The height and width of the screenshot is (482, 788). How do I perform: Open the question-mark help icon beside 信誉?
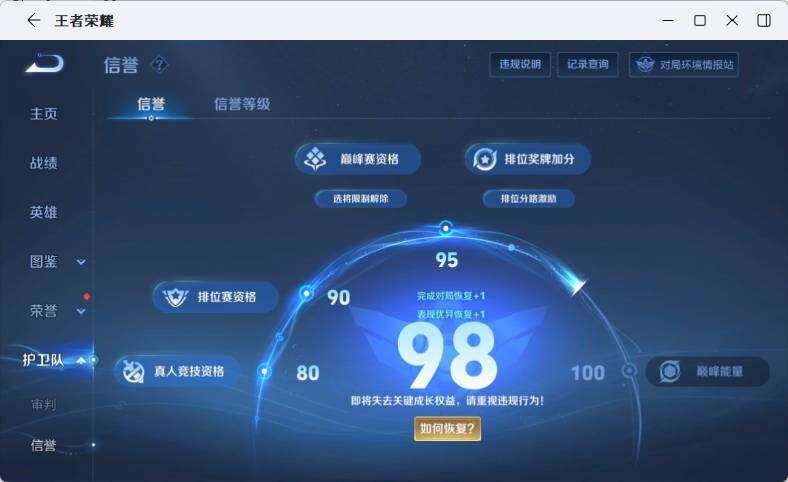click(159, 64)
